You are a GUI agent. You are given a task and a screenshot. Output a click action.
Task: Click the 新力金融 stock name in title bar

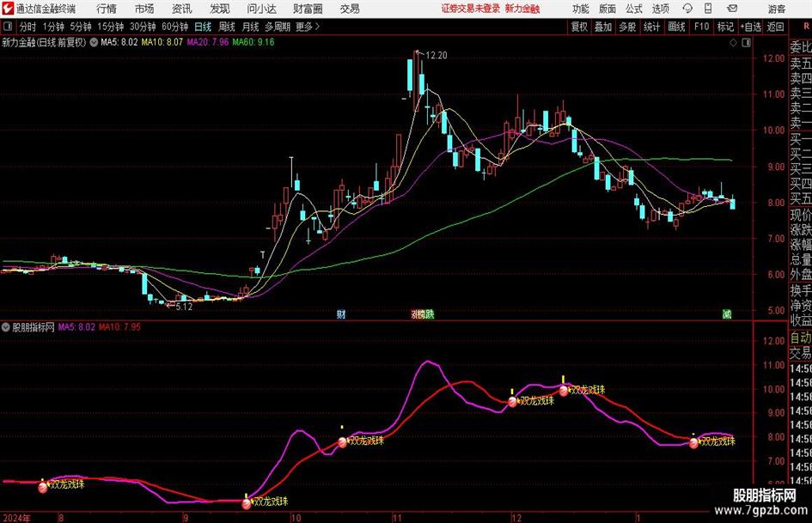[522, 9]
